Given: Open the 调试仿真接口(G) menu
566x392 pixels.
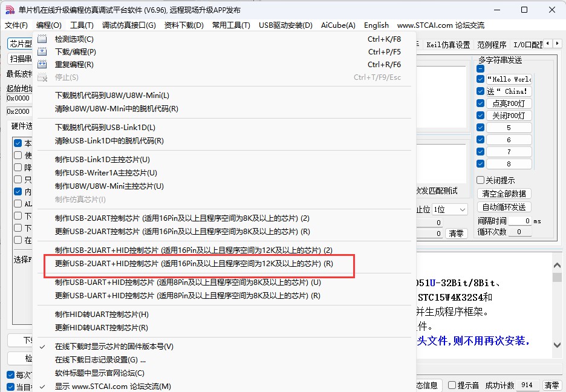Looking at the screenshot, I should [x=129, y=25].
